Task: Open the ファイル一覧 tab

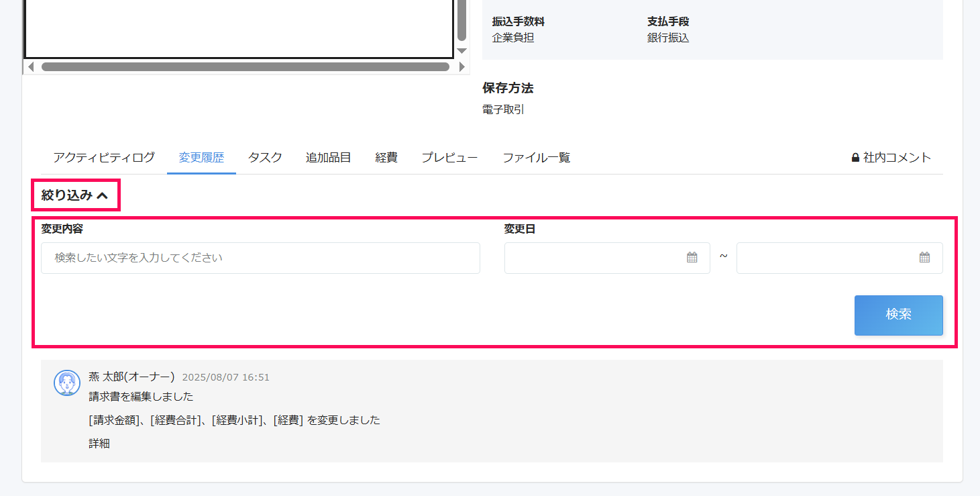Action: point(537,158)
